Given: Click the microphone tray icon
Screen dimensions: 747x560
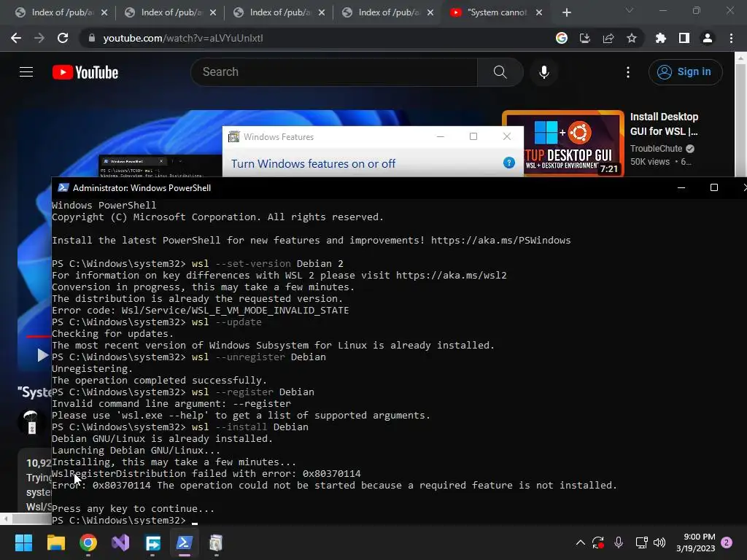Looking at the screenshot, I should (x=619, y=542).
